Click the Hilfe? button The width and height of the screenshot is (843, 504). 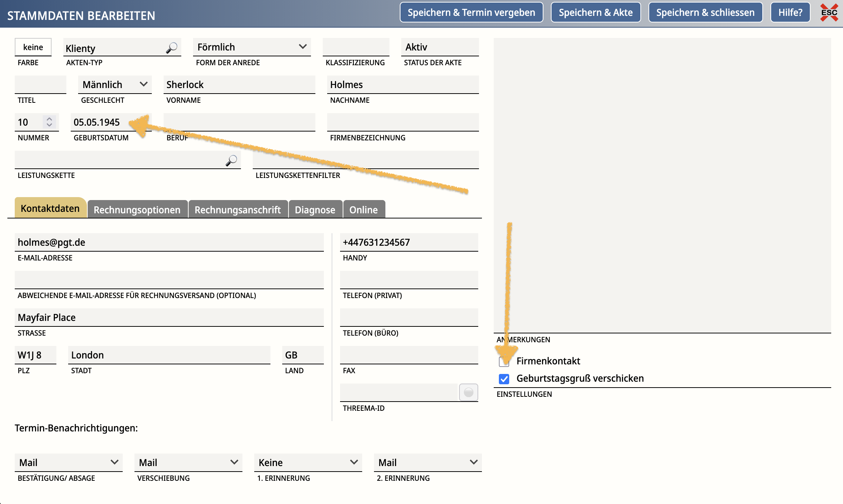pyautogui.click(x=790, y=13)
